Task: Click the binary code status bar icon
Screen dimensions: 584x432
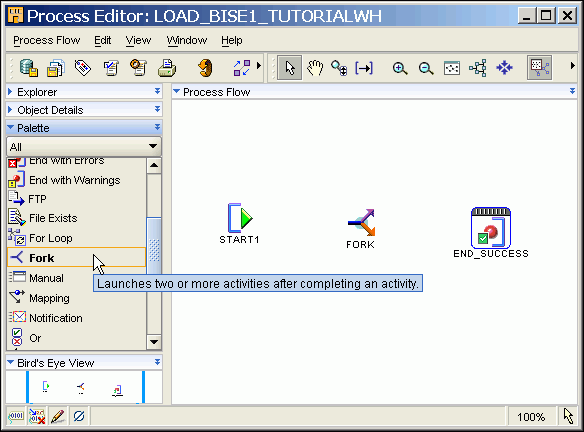Action: [x=16, y=416]
